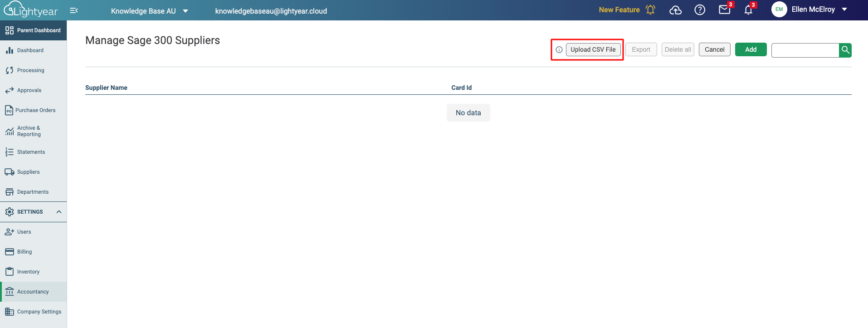Click the SETTINGS gear icon
Viewport: 868px width, 328px height.
click(x=10, y=212)
